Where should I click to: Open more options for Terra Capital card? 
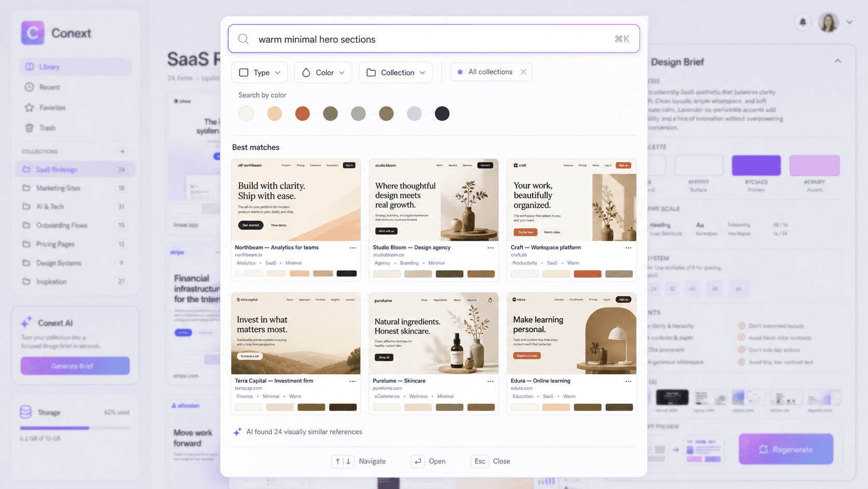click(x=352, y=381)
